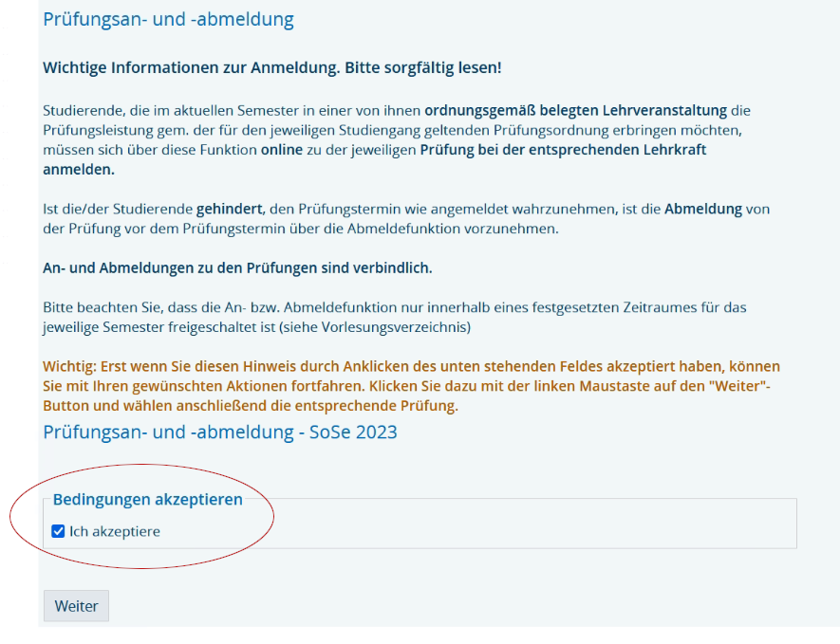The width and height of the screenshot is (840, 644).
Task: Click the bold word 'Abmeldung'
Action: click(703, 209)
